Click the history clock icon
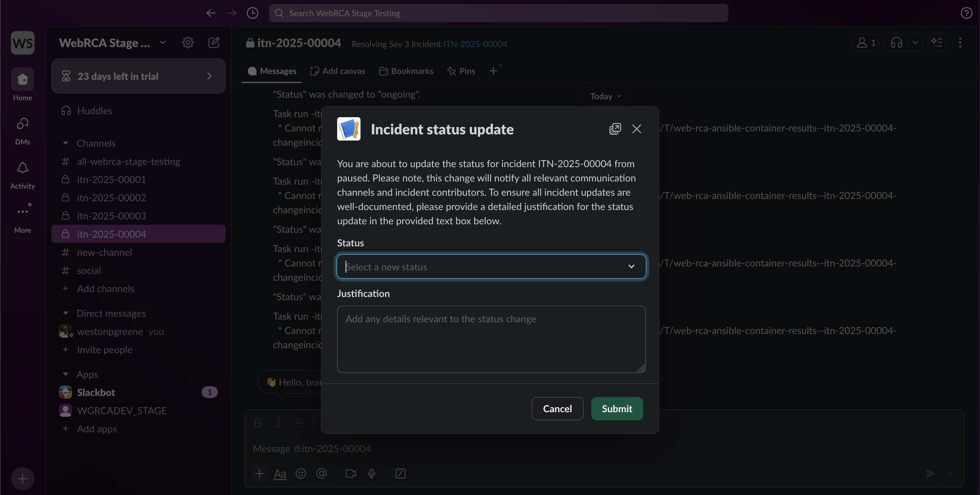The image size is (980, 495). (x=252, y=13)
